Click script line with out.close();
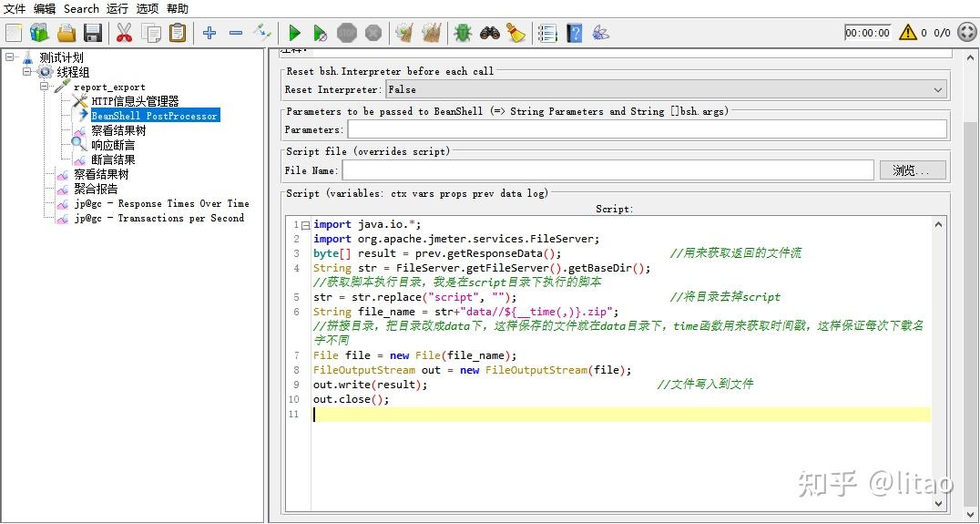 click(x=352, y=399)
